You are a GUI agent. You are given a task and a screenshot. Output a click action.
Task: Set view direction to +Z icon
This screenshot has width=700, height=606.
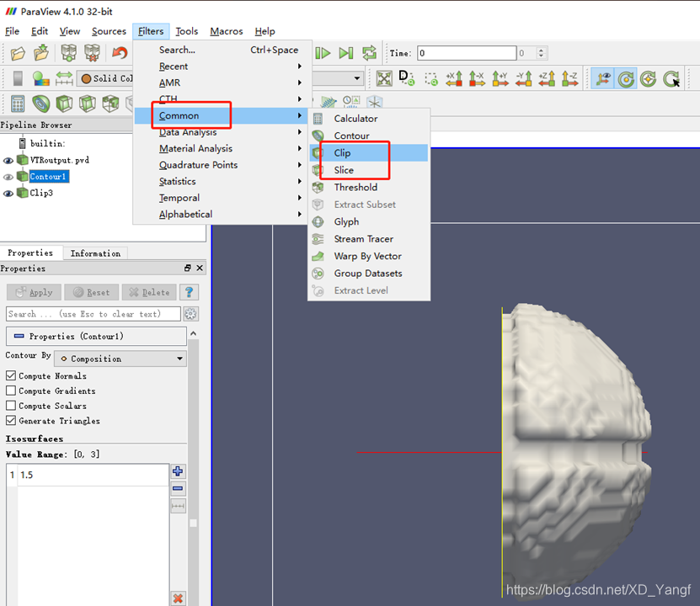547,78
